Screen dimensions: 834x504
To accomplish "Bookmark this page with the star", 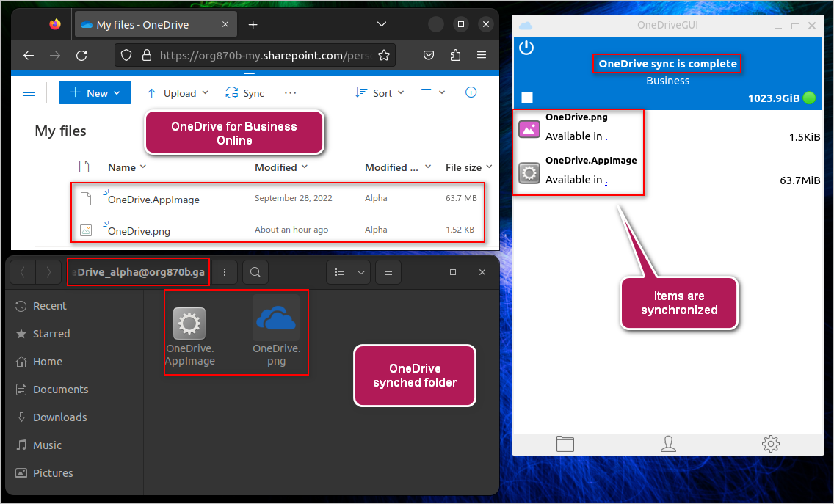I will pyautogui.click(x=384, y=55).
